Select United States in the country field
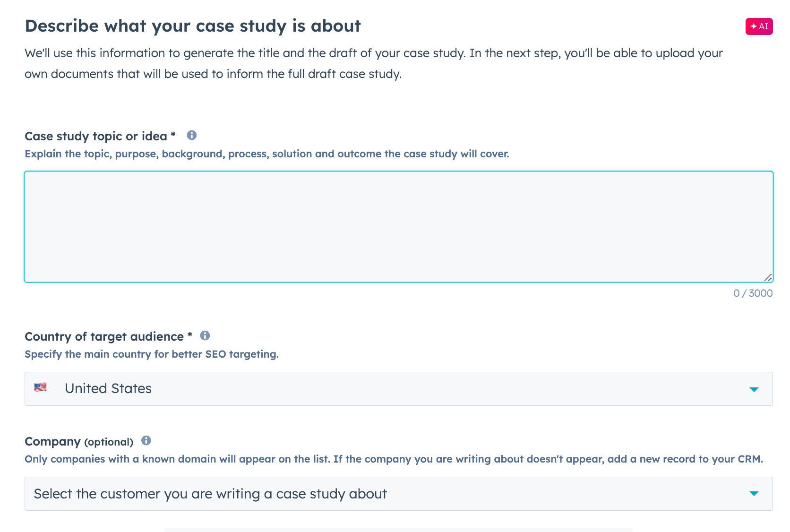Image resolution: width=790 pixels, height=532 pixels. click(108, 388)
